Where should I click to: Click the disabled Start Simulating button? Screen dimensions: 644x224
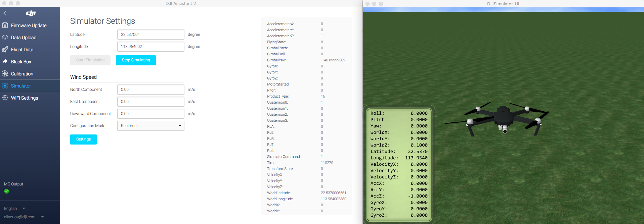click(x=90, y=60)
